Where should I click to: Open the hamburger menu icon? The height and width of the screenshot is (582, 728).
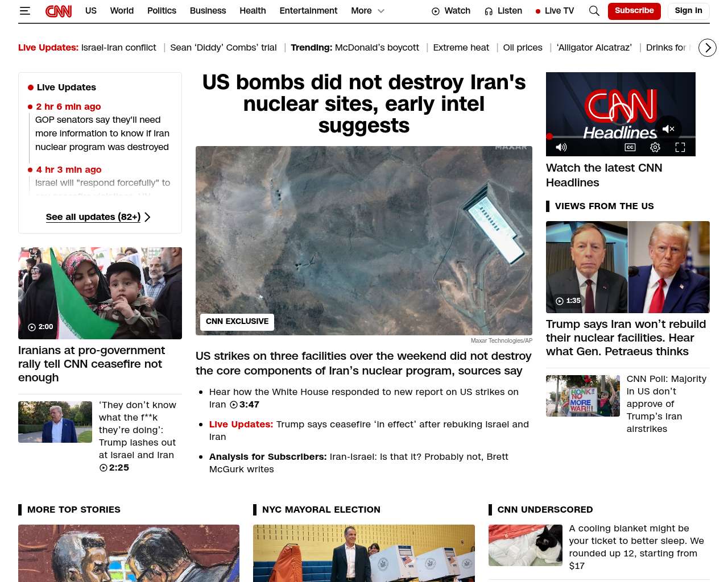coord(24,11)
